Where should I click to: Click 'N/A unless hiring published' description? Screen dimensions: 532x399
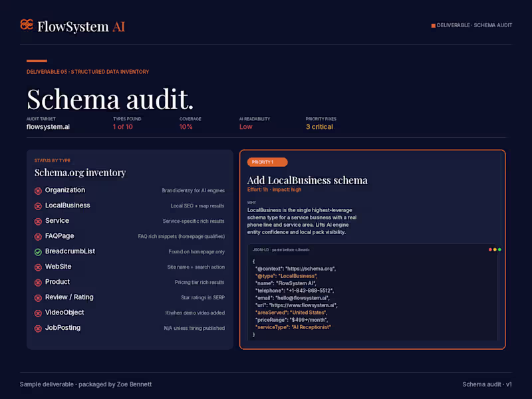click(x=194, y=328)
